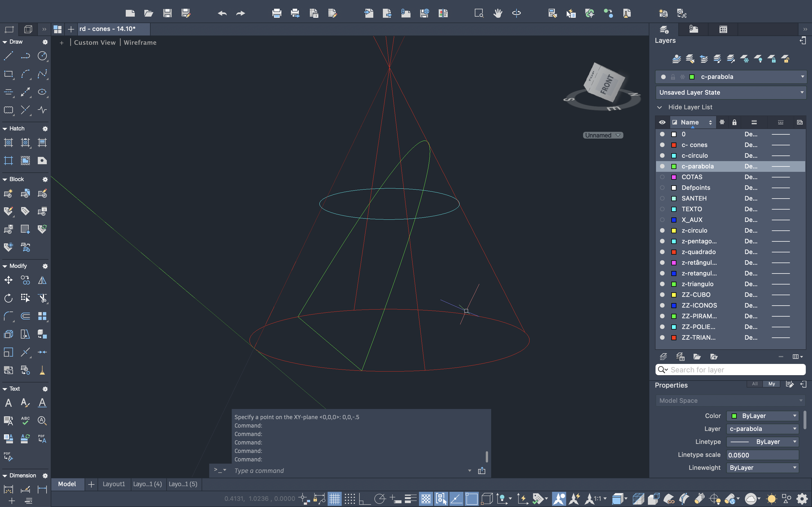Open the Unsaved Layer State dropdown
Screen dimensions: 812x507
coord(731,93)
